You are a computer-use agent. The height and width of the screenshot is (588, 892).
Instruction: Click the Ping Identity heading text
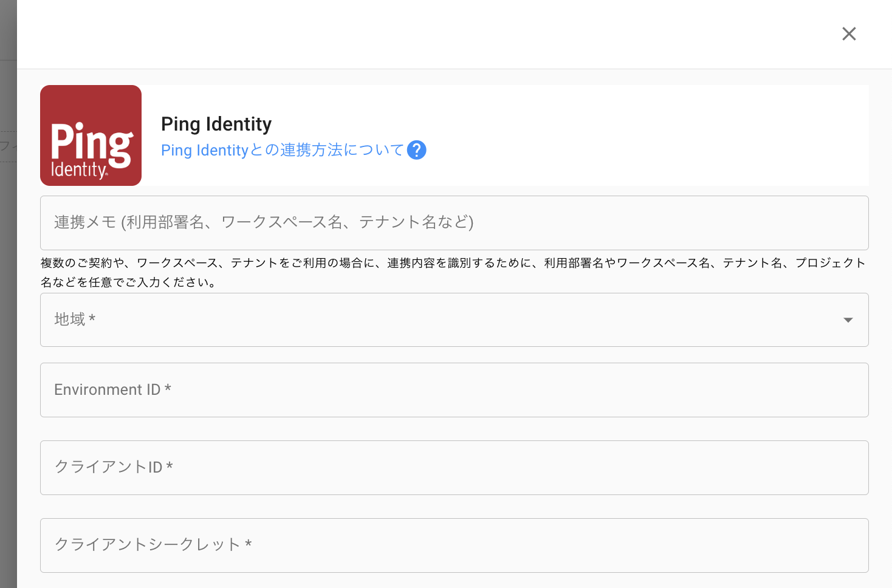coord(216,124)
